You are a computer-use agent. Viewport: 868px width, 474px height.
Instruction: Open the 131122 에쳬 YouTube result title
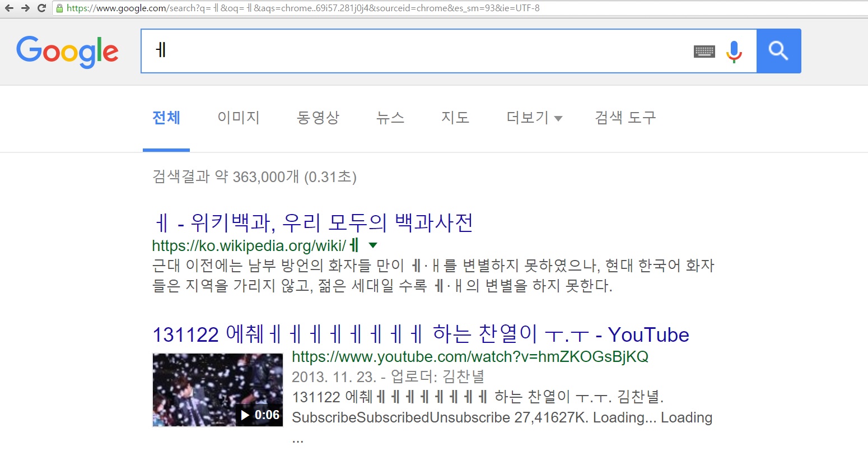point(421,334)
